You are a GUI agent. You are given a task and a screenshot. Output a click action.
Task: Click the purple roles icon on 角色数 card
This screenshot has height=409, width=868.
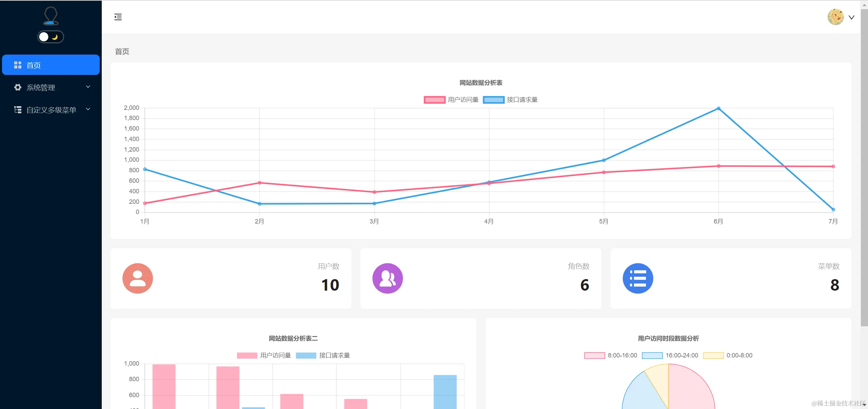pyautogui.click(x=388, y=278)
